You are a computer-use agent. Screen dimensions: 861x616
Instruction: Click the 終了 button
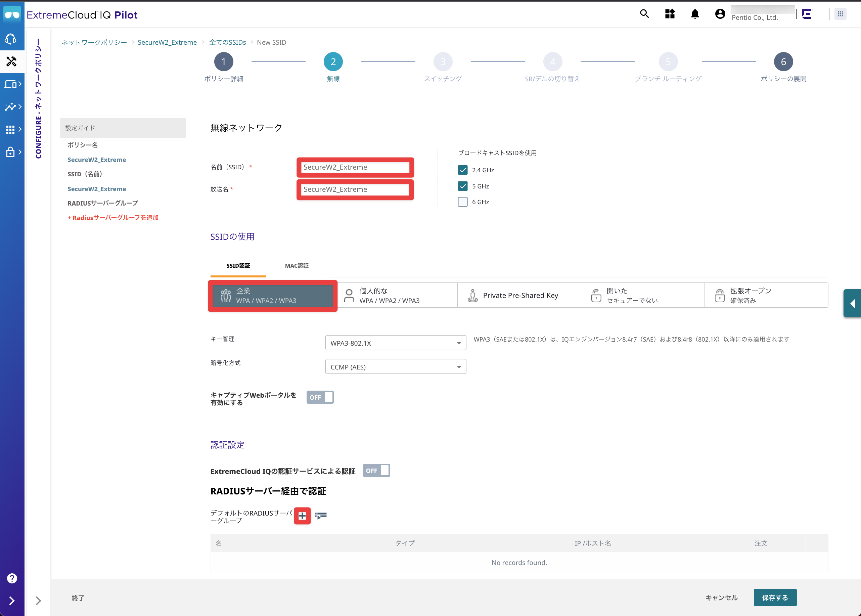coord(78,598)
